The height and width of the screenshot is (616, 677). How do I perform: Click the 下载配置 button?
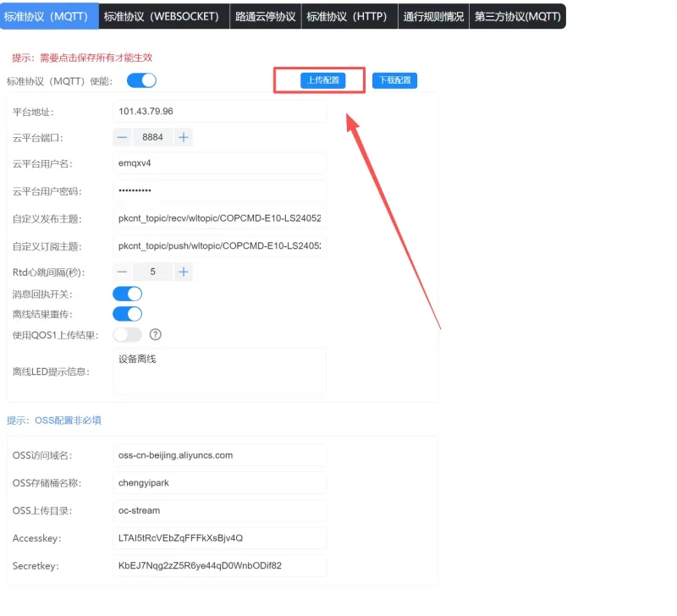(394, 80)
